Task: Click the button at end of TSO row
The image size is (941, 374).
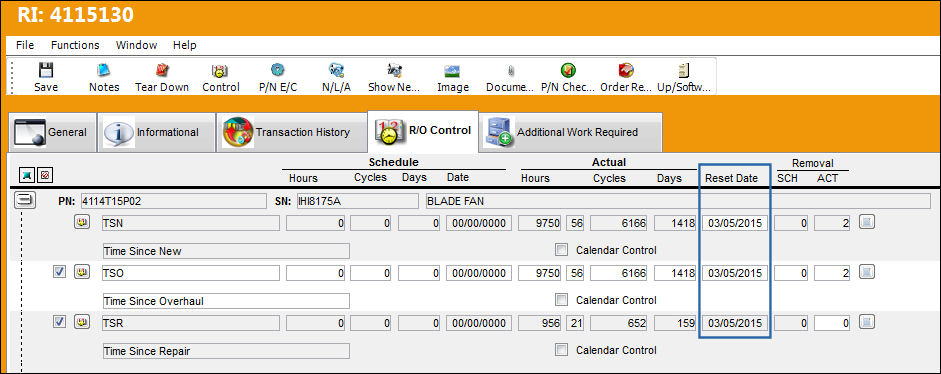Action: [867, 273]
